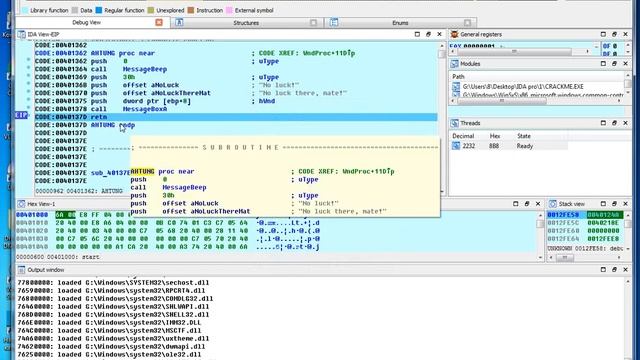Close the Debug View tab

(x=159, y=22)
